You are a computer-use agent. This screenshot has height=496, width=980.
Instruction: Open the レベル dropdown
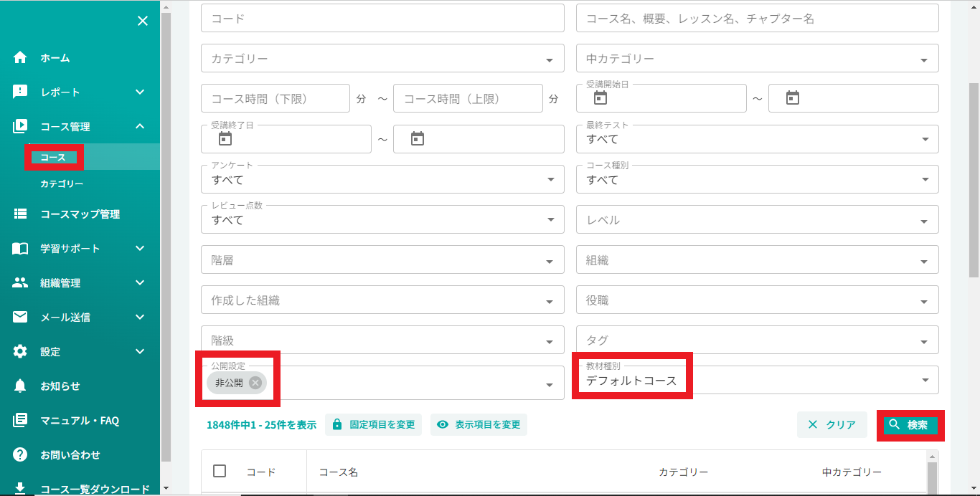point(758,219)
